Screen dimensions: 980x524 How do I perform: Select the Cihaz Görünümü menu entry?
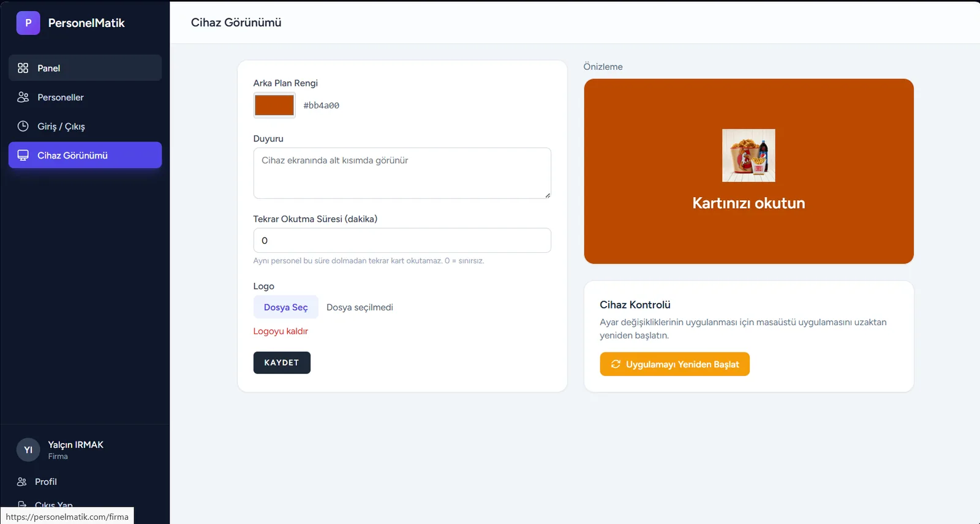pos(85,155)
